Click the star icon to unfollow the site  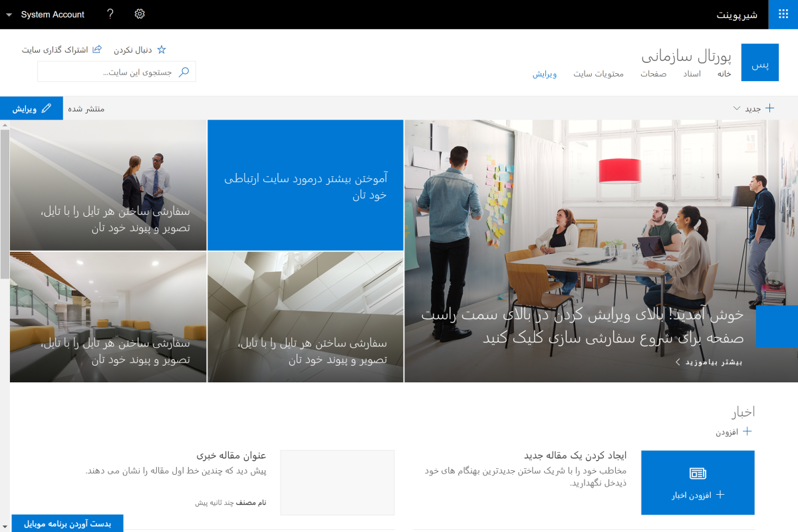click(161, 50)
